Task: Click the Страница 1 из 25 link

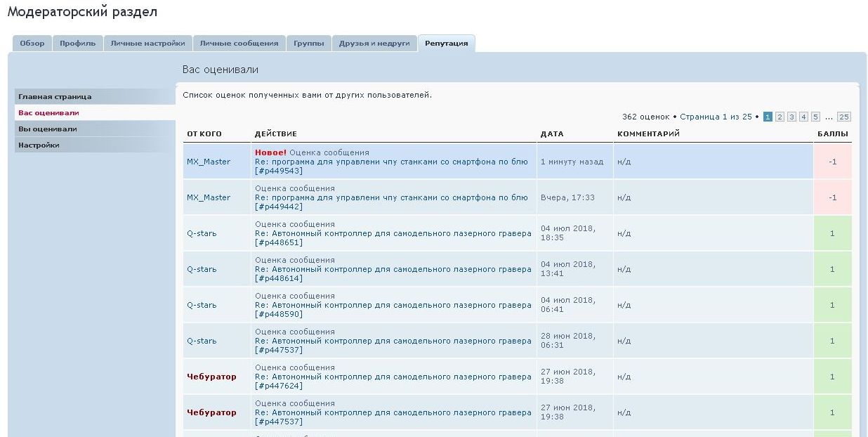Action: pyautogui.click(x=716, y=117)
